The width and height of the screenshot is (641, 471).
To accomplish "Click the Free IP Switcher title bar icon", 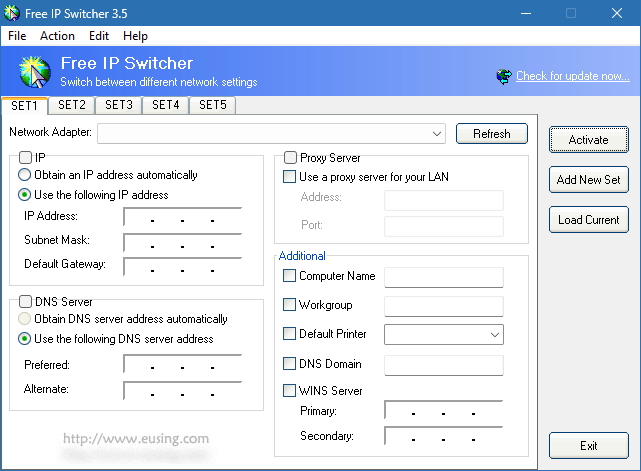I will (x=12, y=13).
